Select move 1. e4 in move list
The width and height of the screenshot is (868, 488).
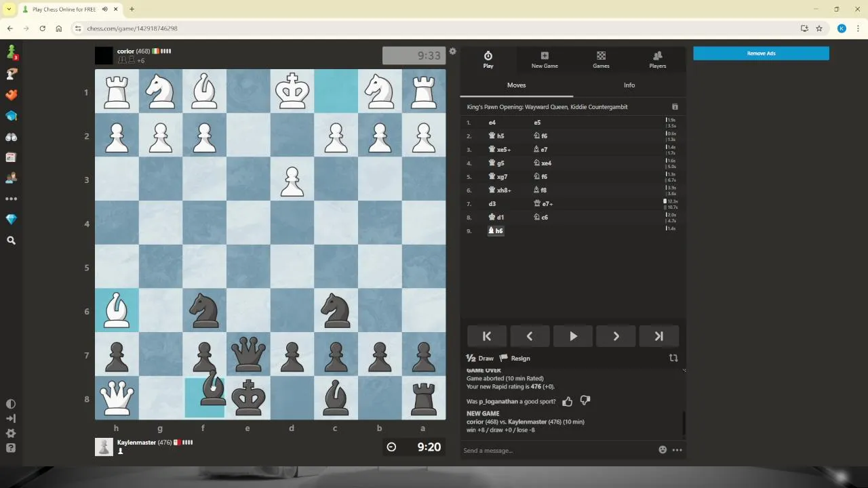pyautogui.click(x=492, y=123)
